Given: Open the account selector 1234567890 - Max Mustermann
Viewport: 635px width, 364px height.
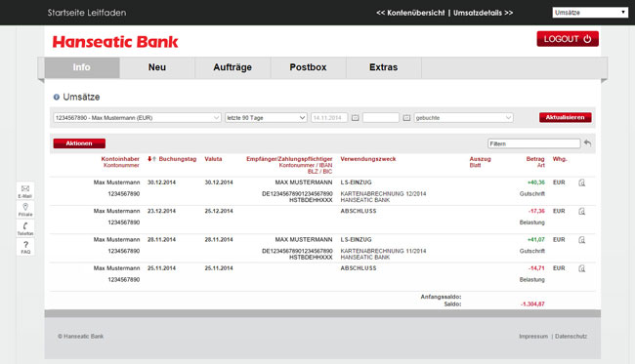Looking at the screenshot, I should (x=137, y=118).
